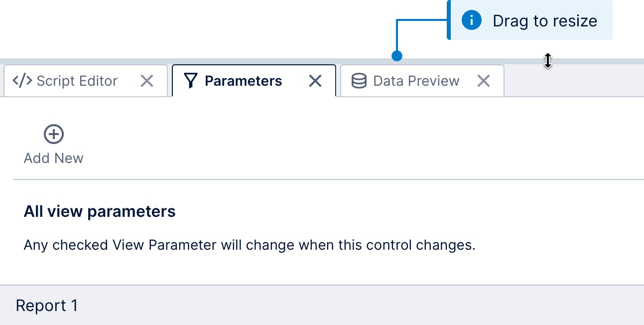
Task: Close the Data Preview tab
Action: point(484,81)
